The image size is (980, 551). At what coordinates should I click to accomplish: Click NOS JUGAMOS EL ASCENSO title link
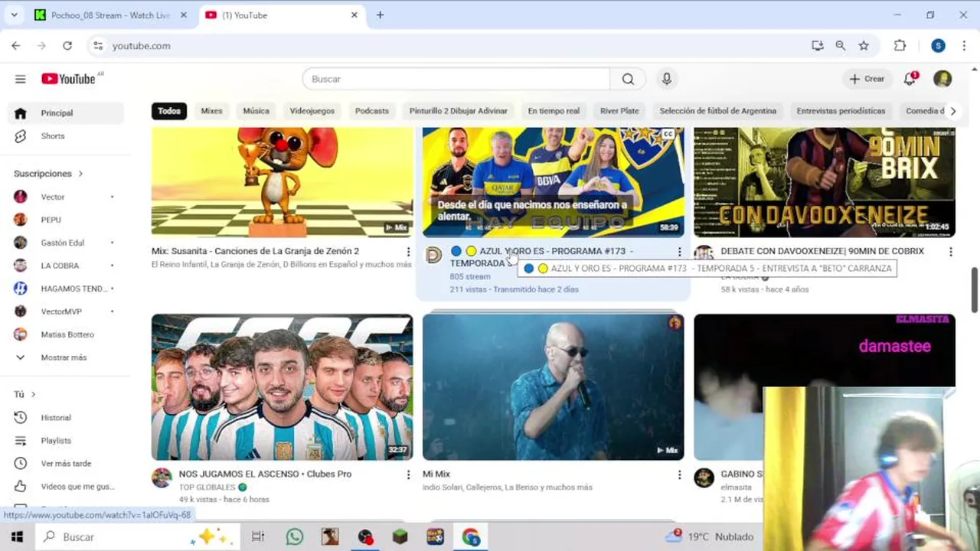click(x=265, y=474)
